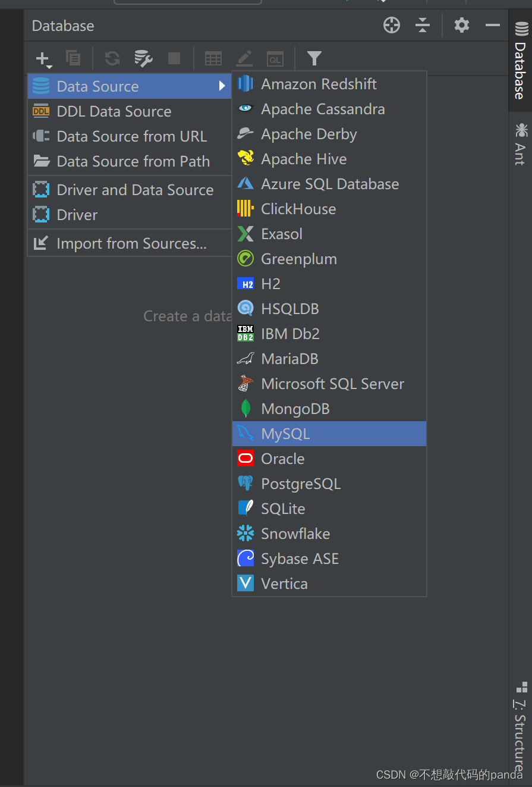The height and width of the screenshot is (787, 532).
Task: Select Exasol data source
Action: [x=329, y=234]
